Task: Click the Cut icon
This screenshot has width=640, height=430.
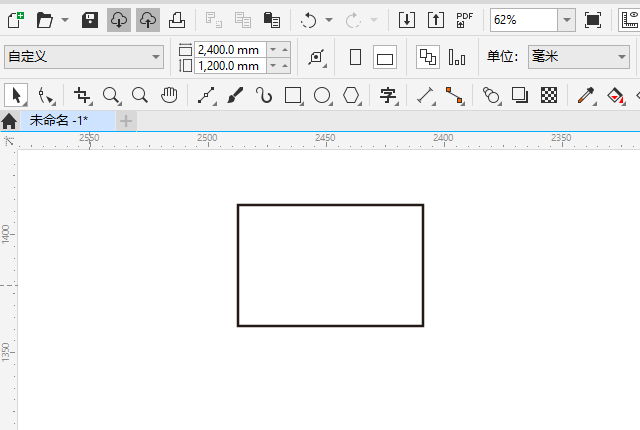Action: tap(213, 20)
